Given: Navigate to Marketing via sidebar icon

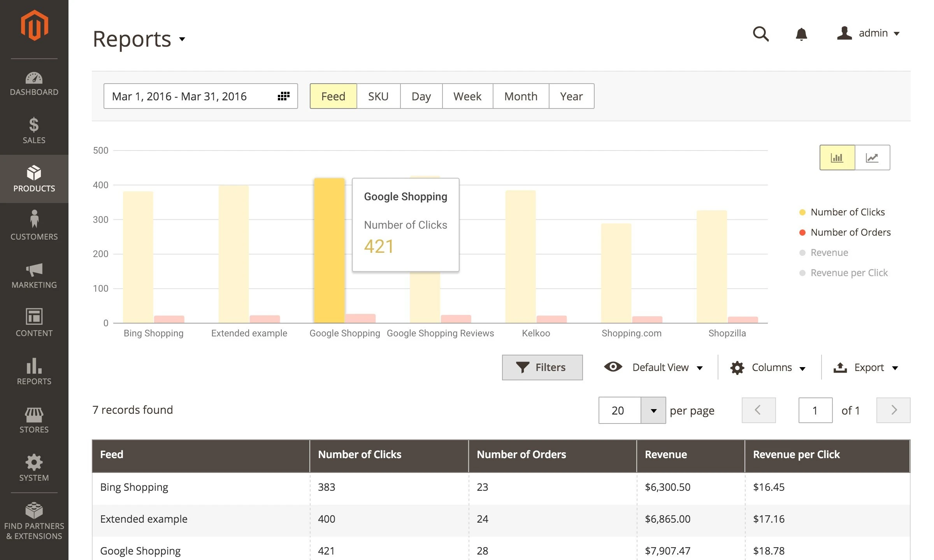Looking at the screenshot, I should pyautogui.click(x=34, y=275).
